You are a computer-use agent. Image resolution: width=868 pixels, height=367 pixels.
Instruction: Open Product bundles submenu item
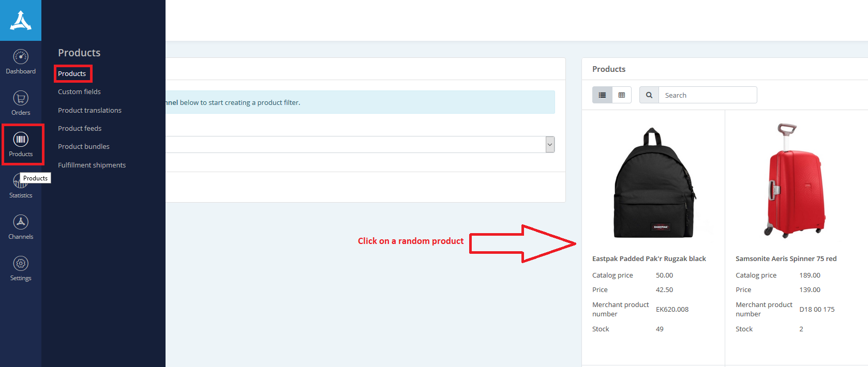84,146
